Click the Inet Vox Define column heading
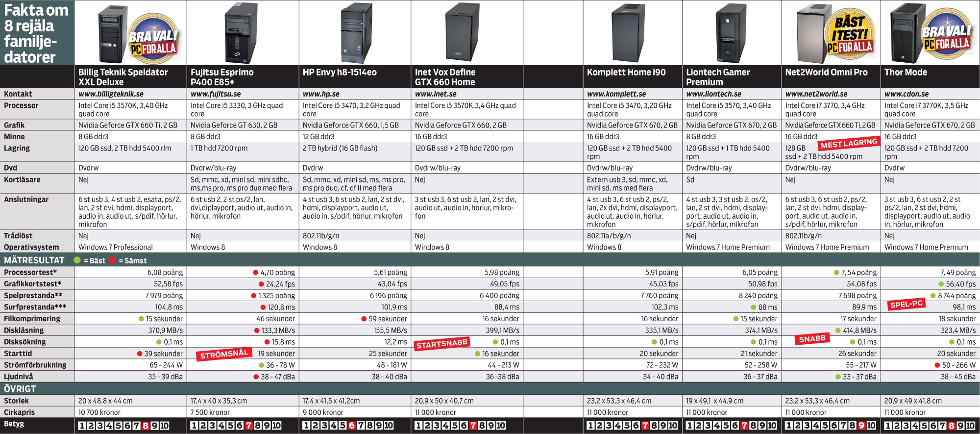Image resolution: width=980 pixels, height=434 pixels. coord(445,77)
